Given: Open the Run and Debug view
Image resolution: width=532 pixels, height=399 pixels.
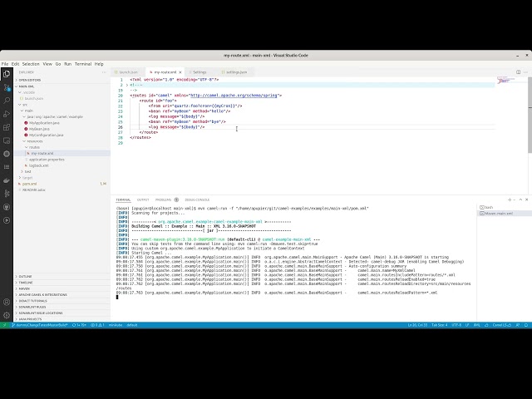Looking at the screenshot, I should (x=7, y=114).
